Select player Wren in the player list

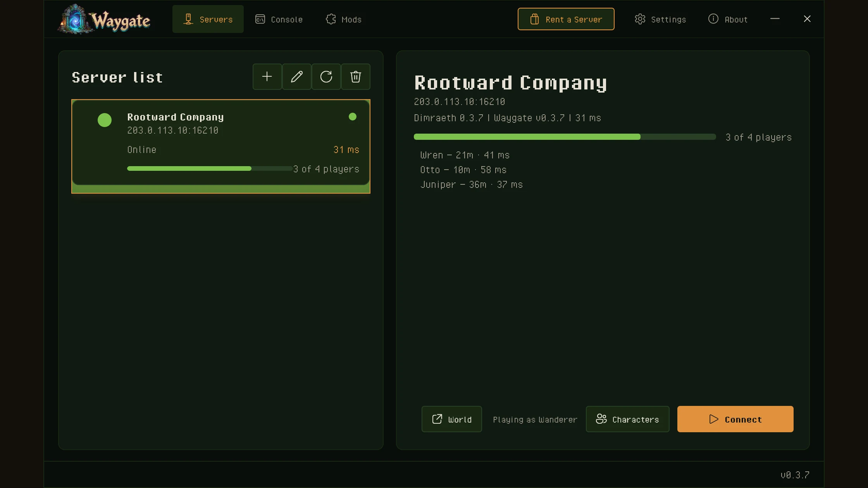coord(465,155)
